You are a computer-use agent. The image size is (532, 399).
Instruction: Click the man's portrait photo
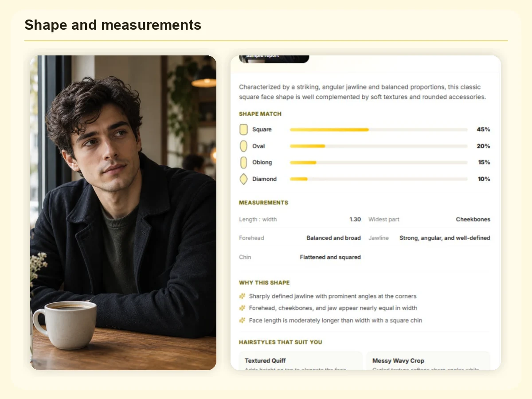coord(123,213)
